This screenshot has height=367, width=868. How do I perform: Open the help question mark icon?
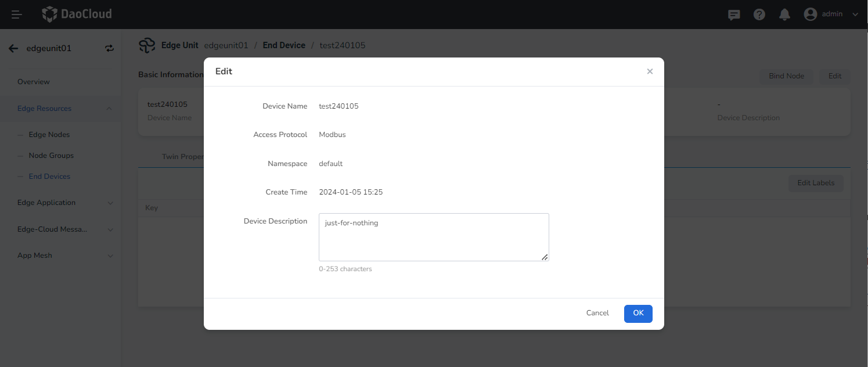[x=759, y=15]
